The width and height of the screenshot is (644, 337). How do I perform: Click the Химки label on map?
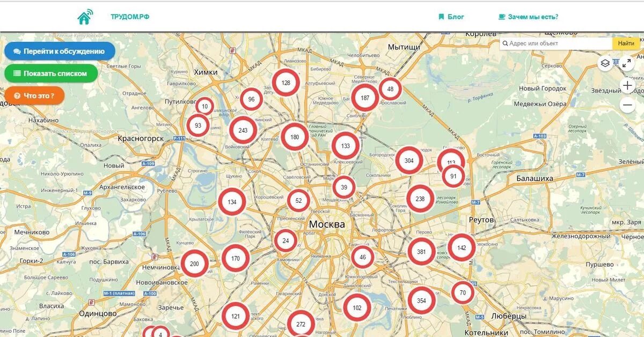point(206,72)
